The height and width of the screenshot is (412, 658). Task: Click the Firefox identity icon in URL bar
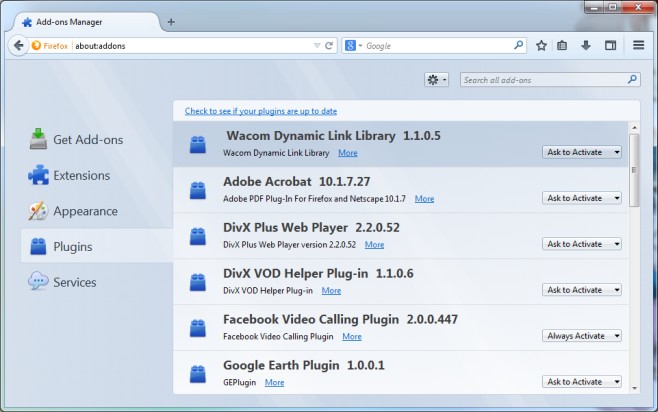coord(37,45)
